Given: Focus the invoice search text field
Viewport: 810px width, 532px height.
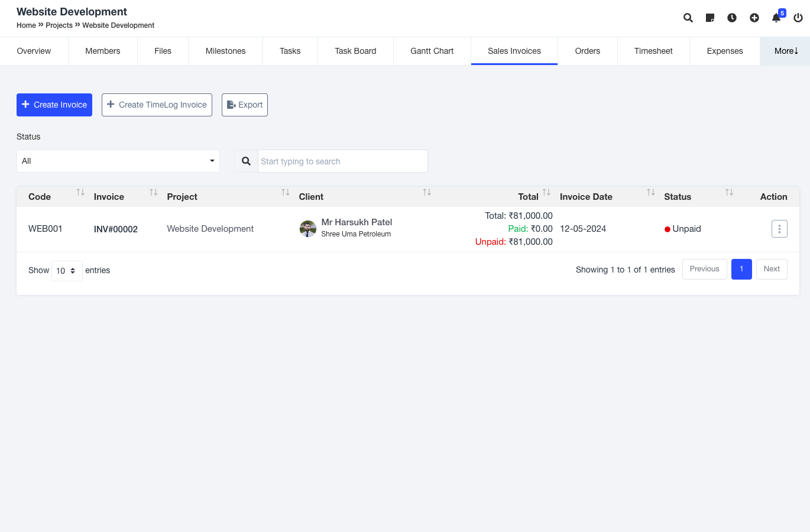Looking at the screenshot, I should [342, 161].
